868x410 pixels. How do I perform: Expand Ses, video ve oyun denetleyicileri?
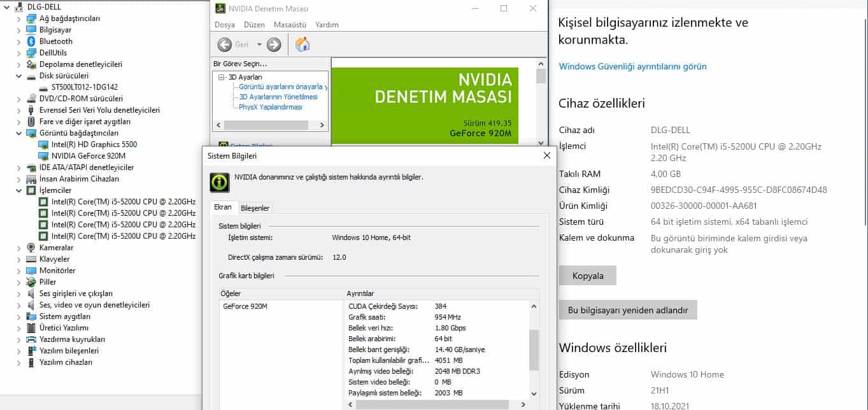(x=19, y=305)
